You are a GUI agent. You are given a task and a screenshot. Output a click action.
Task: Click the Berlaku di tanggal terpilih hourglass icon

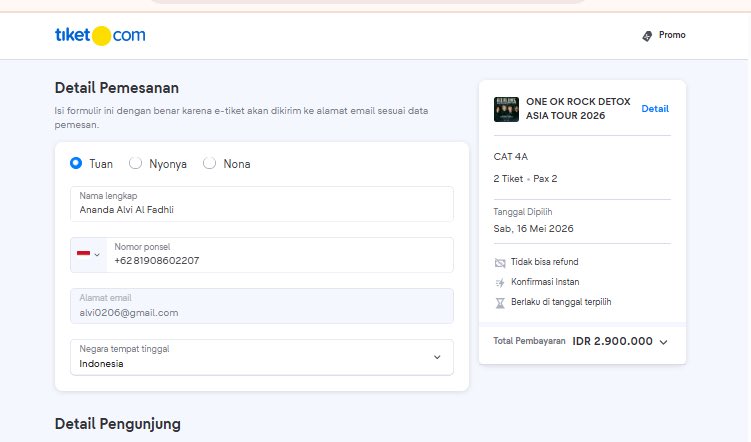[500, 303]
